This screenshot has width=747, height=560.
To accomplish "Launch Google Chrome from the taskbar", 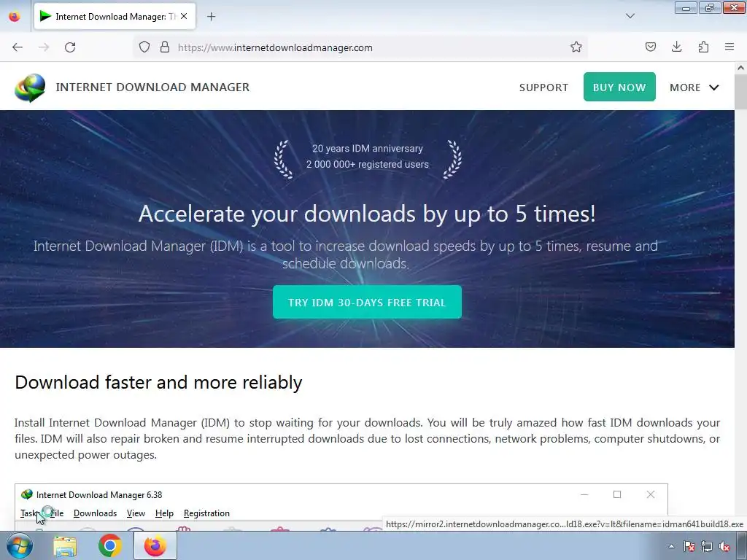I will [x=110, y=545].
